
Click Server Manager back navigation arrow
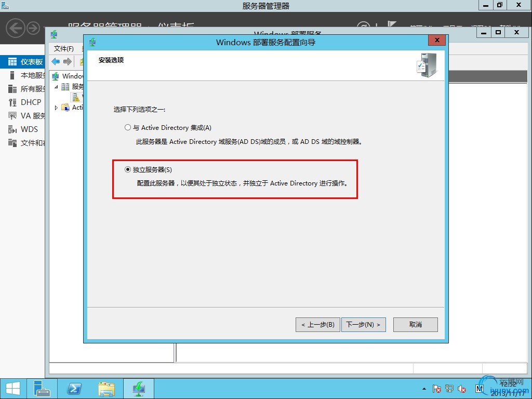tap(16, 28)
